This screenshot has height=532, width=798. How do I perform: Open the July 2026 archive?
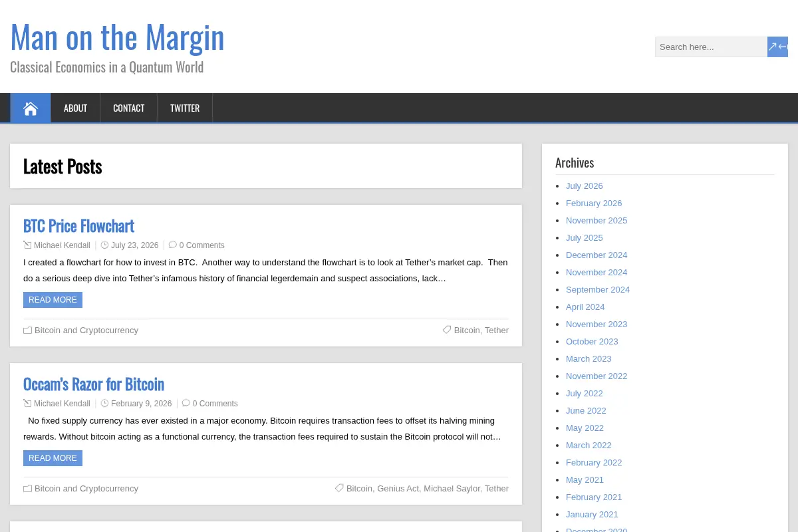(584, 186)
